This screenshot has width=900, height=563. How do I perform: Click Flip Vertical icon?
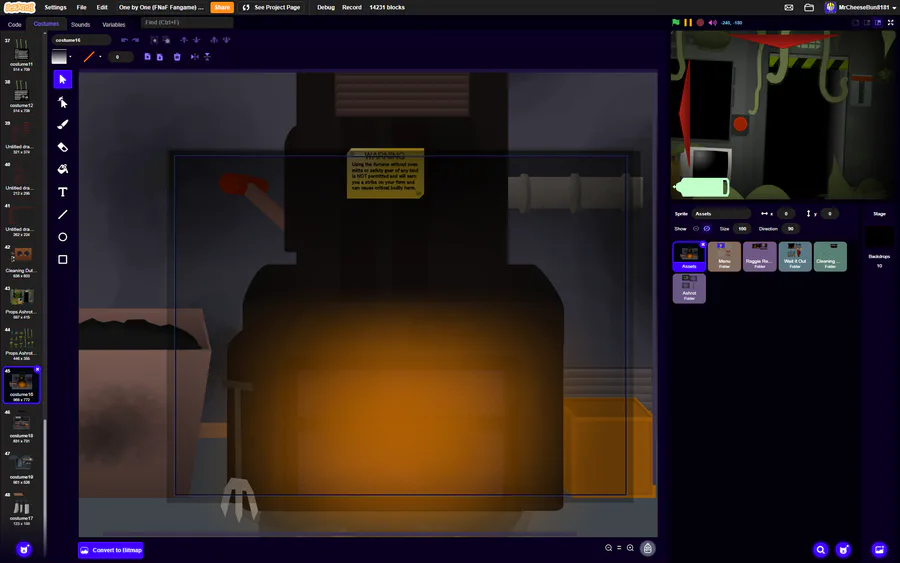(x=207, y=57)
